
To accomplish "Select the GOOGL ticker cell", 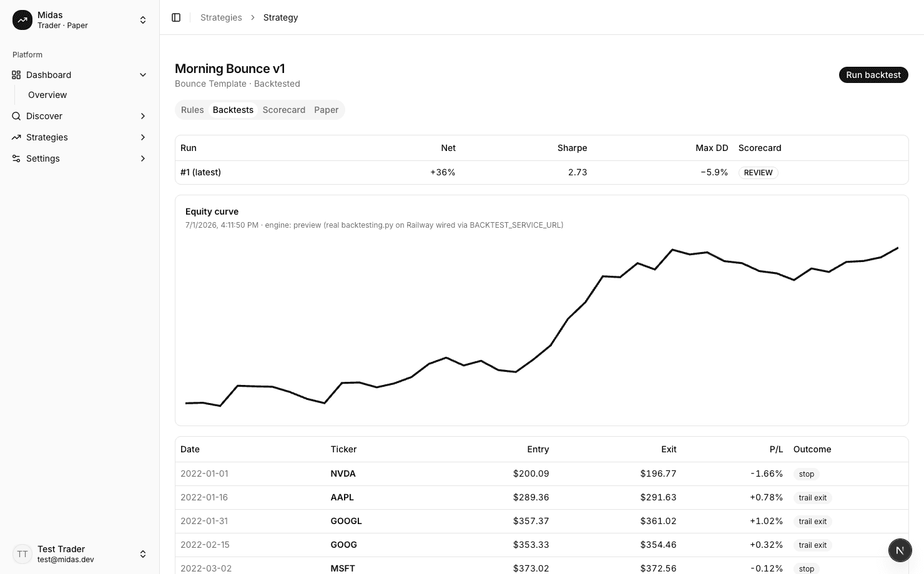I will [x=346, y=521].
